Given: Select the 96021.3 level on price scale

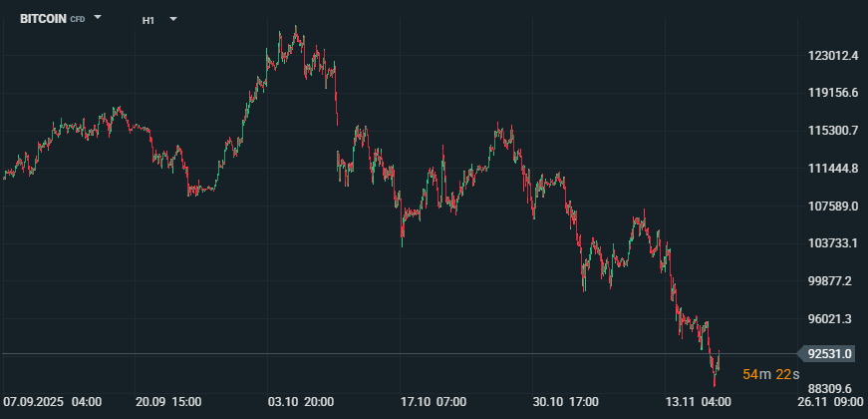Looking at the screenshot, I should tap(833, 319).
